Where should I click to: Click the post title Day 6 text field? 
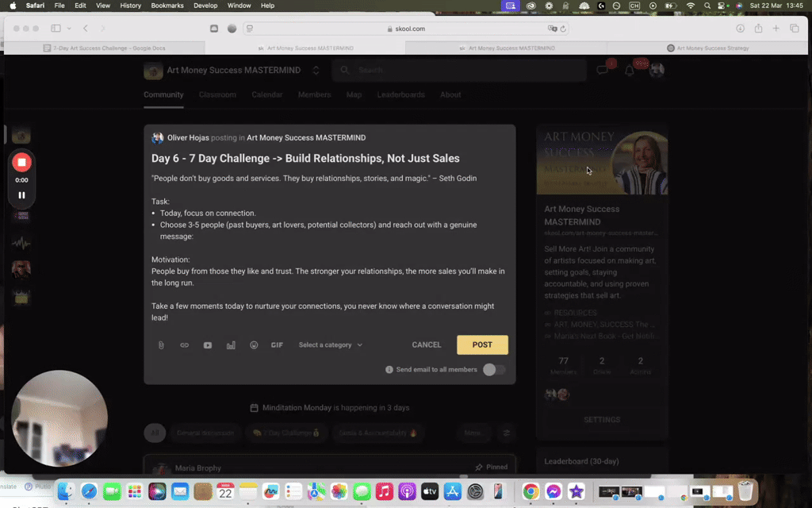click(x=305, y=159)
